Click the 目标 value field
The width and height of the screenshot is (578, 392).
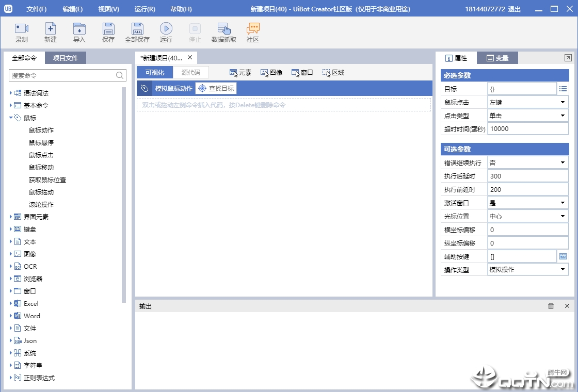pyautogui.click(x=522, y=88)
